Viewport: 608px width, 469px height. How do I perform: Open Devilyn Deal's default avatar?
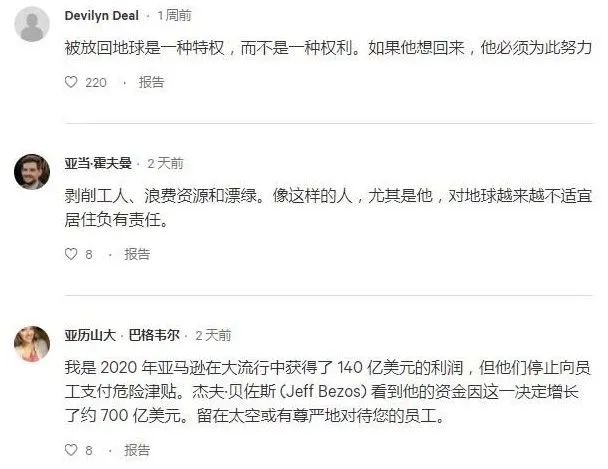click(x=32, y=24)
